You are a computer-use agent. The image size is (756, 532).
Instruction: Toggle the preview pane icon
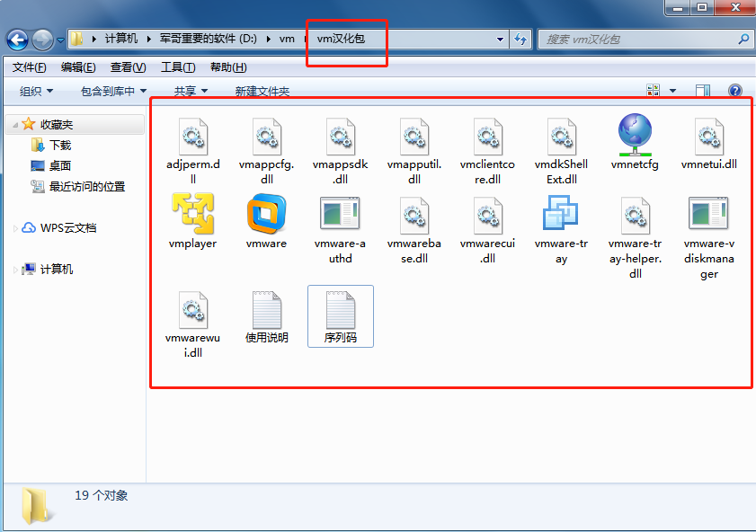coord(703,90)
